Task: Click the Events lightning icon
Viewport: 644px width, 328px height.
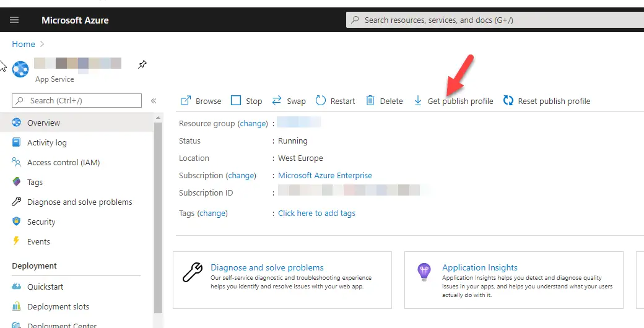Action: tap(17, 241)
